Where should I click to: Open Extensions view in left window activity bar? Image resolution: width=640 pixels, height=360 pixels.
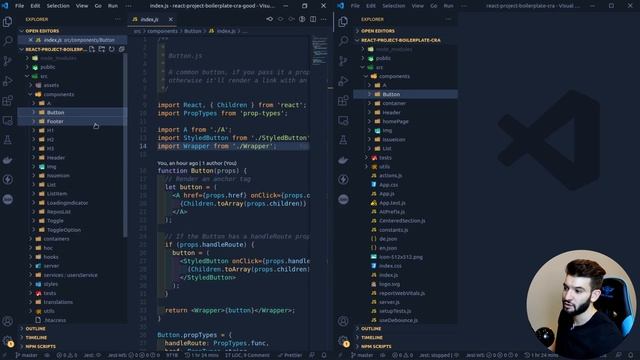point(8,100)
